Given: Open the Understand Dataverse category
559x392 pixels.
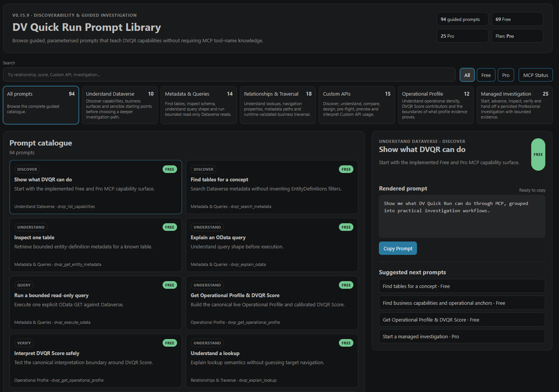Looking at the screenshot, I should coord(120,105).
